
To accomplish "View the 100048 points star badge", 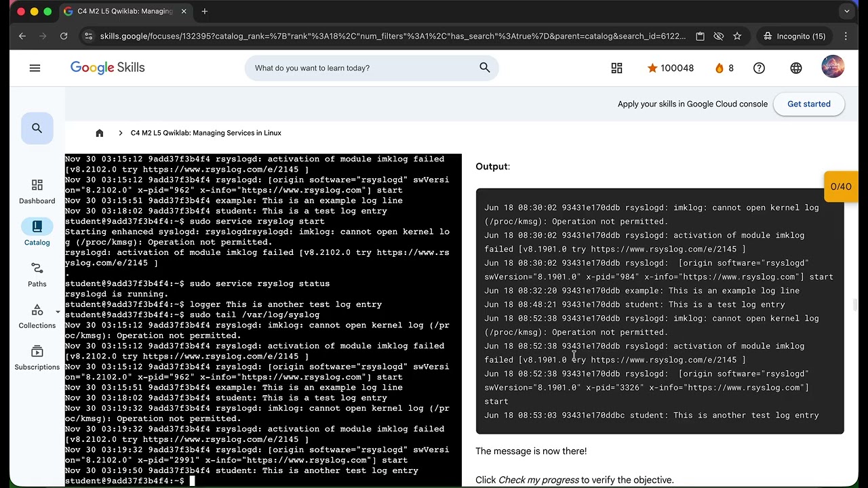I will tap(670, 68).
